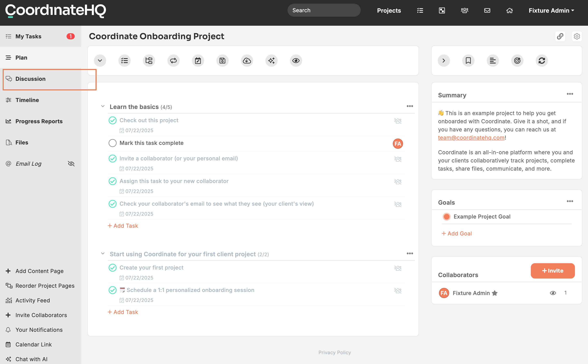Click assignee icon on Invite a collaborator task
Viewport: 588px width, 364px height.
coord(398,159)
